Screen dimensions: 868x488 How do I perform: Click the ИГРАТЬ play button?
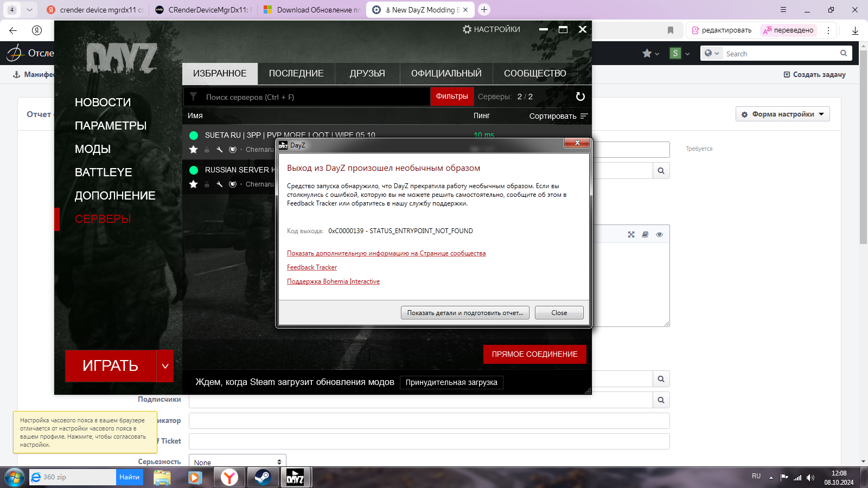point(111,365)
